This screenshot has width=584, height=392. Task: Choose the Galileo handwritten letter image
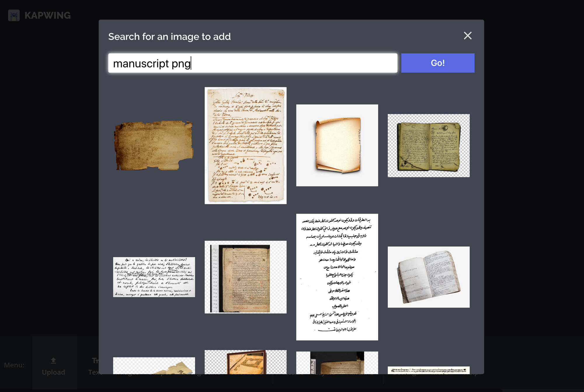(x=246, y=145)
